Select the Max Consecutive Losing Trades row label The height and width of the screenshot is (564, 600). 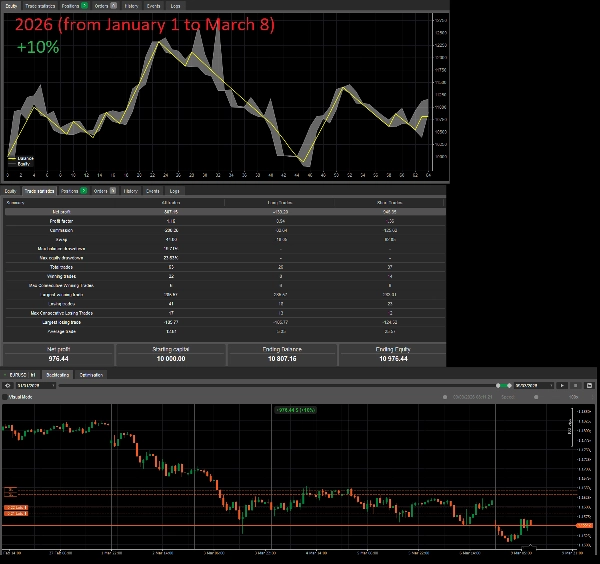61,313
